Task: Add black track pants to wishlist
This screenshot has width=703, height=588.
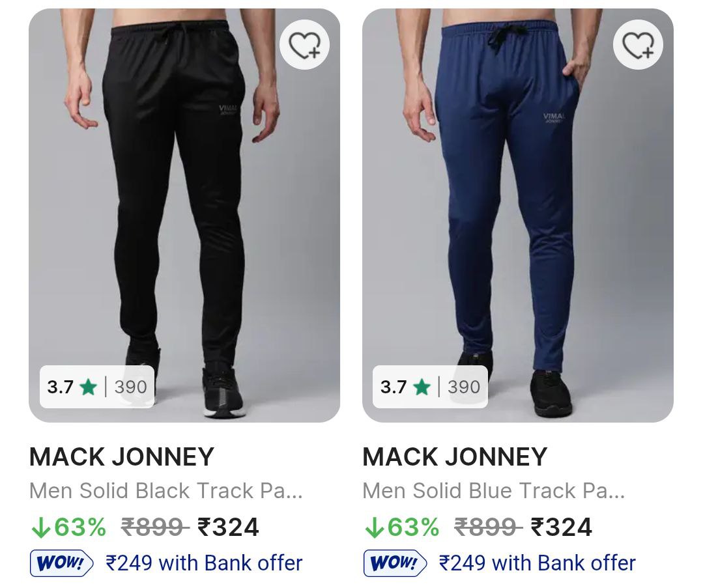Action: [304, 45]
